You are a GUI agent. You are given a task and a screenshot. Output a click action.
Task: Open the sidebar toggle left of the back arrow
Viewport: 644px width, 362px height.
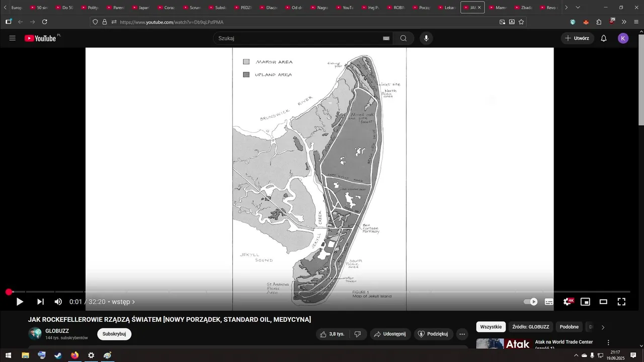9,22
